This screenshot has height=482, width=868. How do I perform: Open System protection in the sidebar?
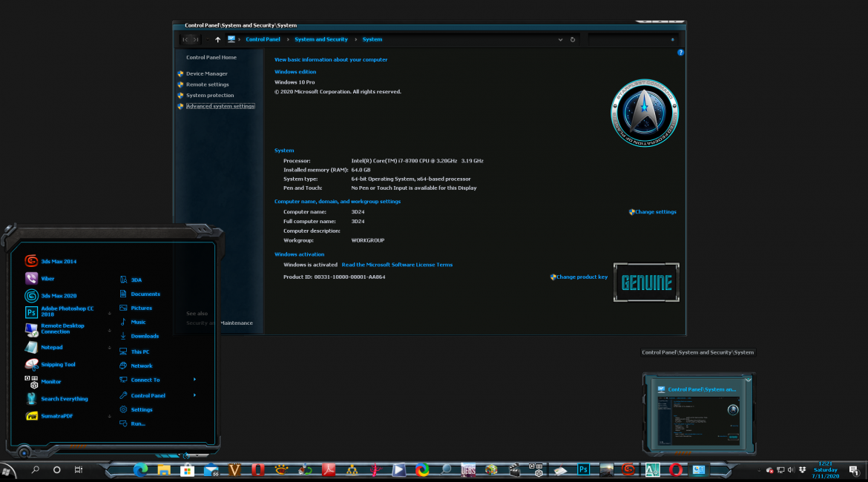210,95
